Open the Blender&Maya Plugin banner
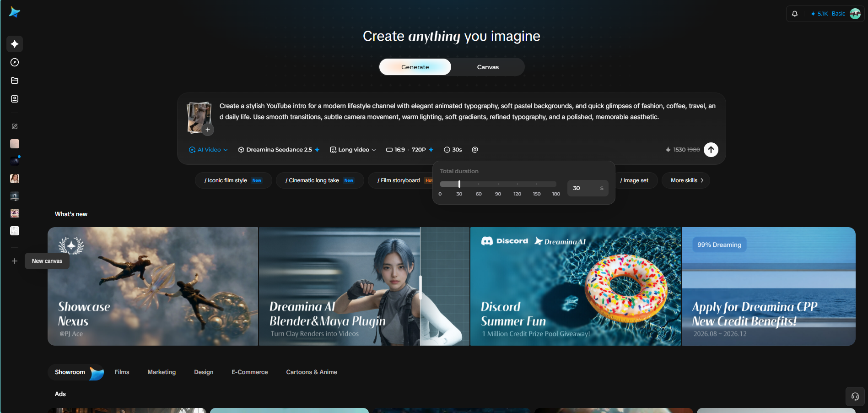 click(x=364, y=286)
